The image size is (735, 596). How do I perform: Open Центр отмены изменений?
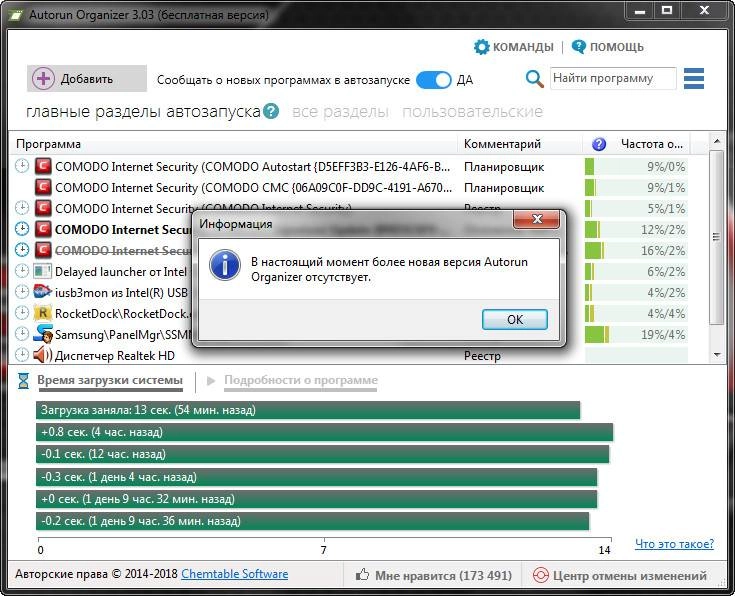620,575
